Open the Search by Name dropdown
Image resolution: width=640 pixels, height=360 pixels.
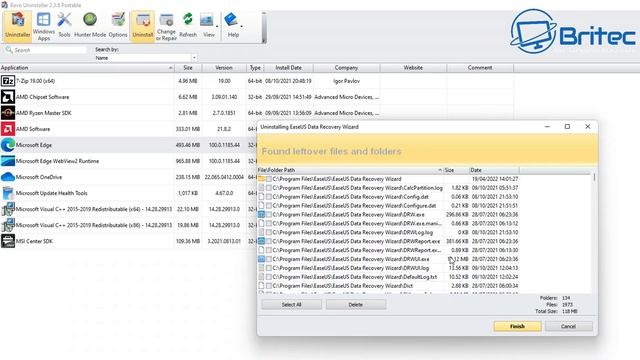(x=146, y=58)
